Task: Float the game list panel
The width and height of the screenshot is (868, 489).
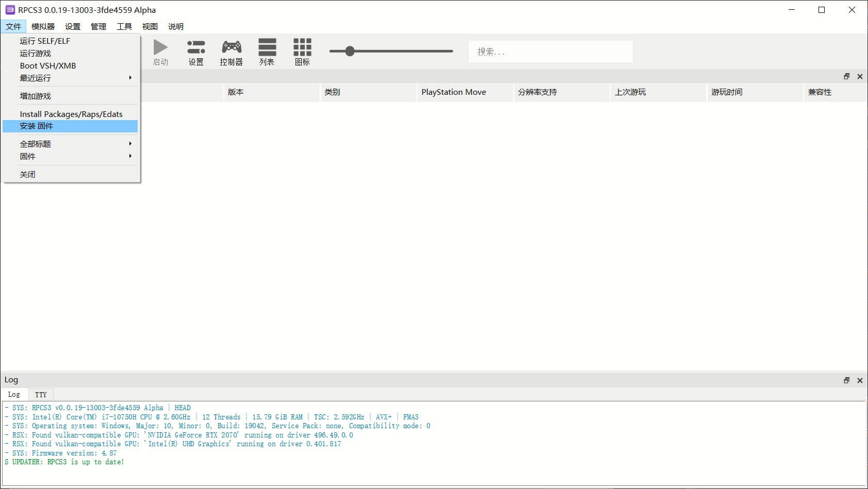Action: [846, 76]
